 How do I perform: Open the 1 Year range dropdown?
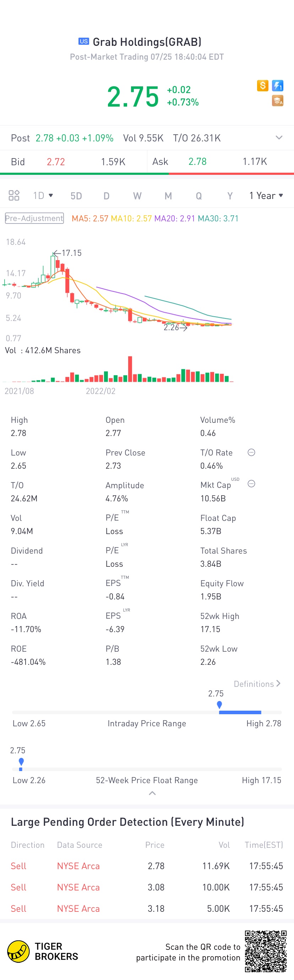coord(266,195)
